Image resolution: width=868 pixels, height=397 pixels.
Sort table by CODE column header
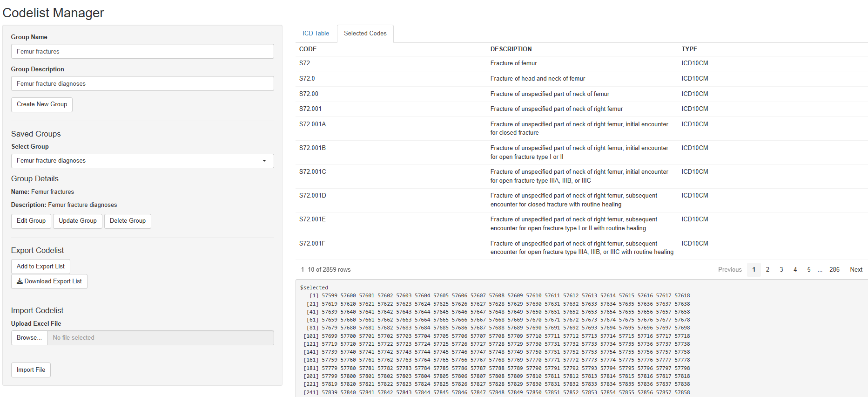pyautogui.click(x=308, y=49)
